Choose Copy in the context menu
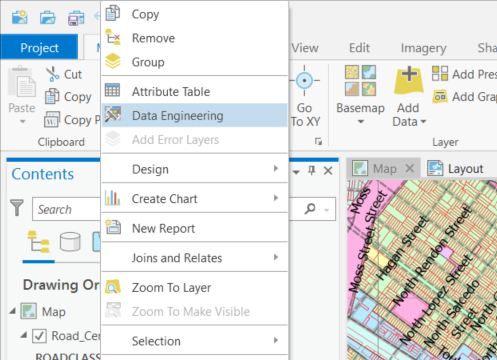Screen dimensions: 497x360 pyautogui.click(x=195, y=14)
